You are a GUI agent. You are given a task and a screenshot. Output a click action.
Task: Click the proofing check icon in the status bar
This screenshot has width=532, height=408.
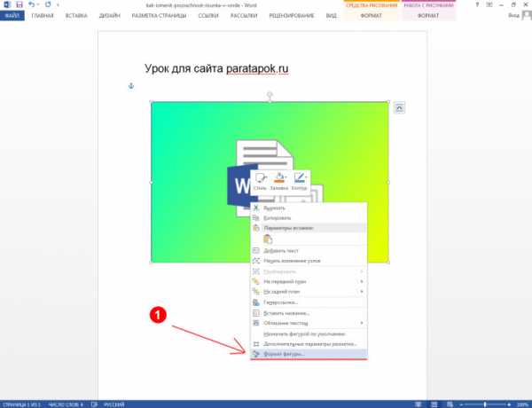94,404
